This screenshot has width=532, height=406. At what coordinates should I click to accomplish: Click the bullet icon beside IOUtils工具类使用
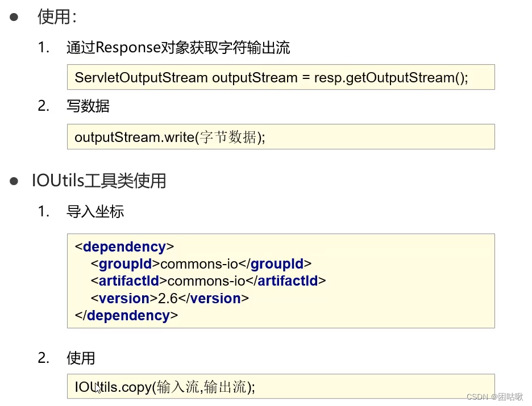(15, 181)
